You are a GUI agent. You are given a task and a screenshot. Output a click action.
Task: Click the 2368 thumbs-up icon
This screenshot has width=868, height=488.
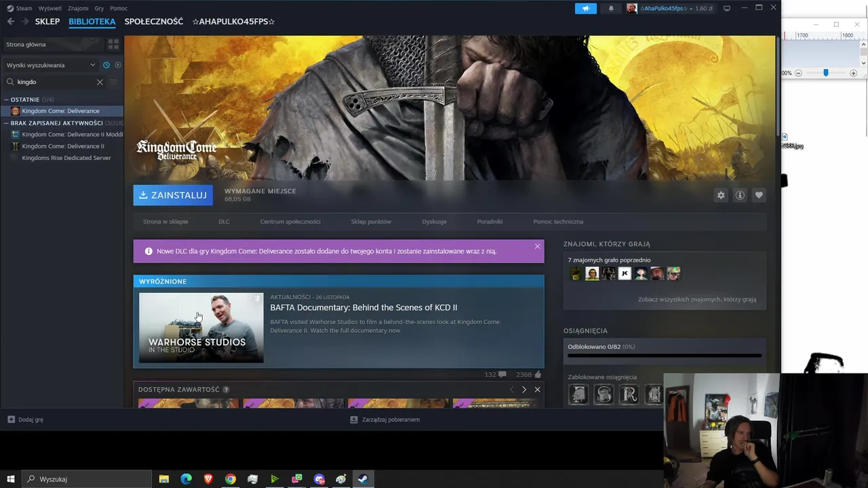[538, 374]
